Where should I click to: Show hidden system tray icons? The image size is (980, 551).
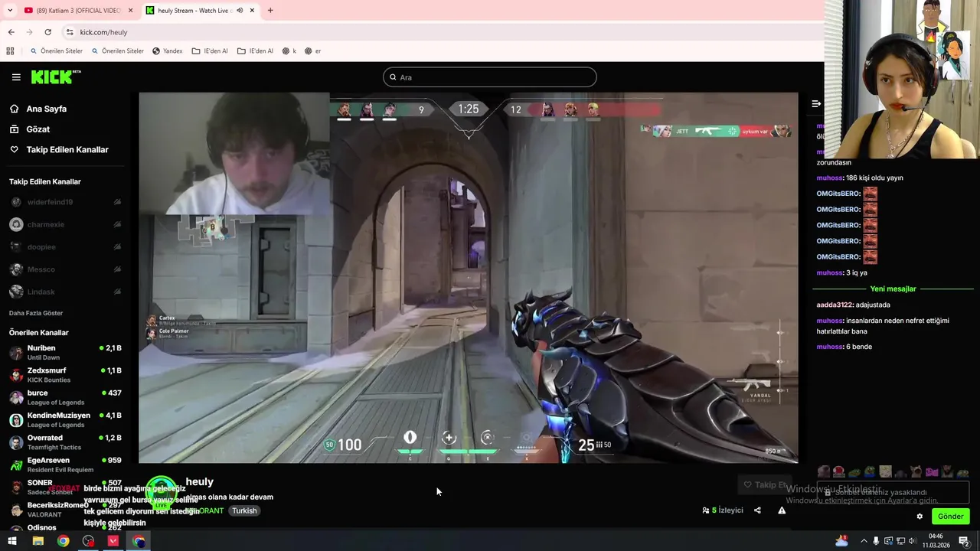coord(864,541)
